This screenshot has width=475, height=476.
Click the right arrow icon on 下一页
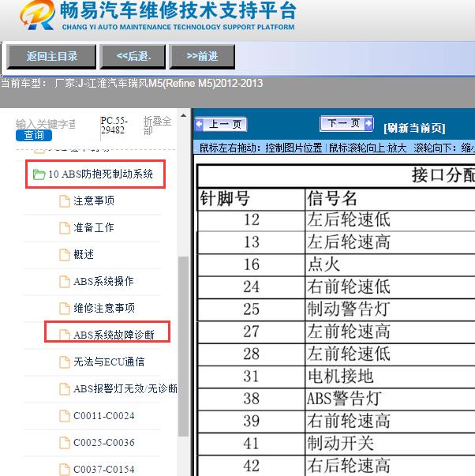pyautogui.click(x=368, y=123)
